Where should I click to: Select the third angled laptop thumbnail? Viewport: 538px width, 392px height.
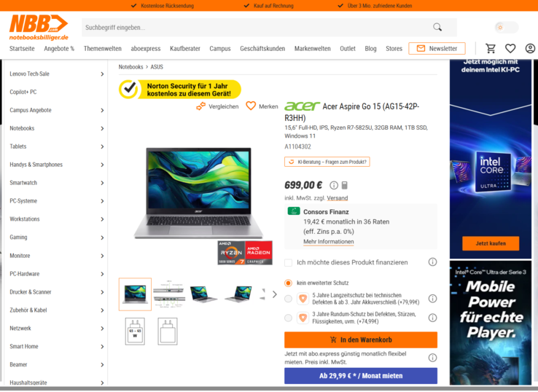203,294
